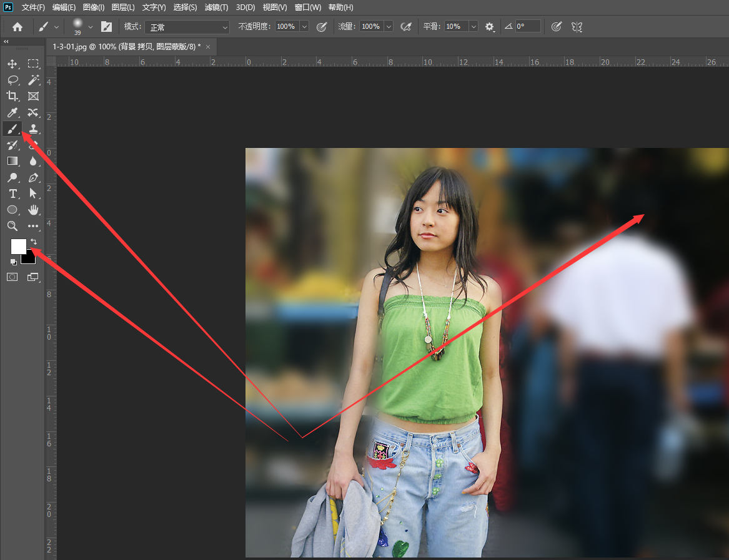Open the blend mode 正常 dropdown
Screen dimensions: 729x560
(x=187, y=27)
